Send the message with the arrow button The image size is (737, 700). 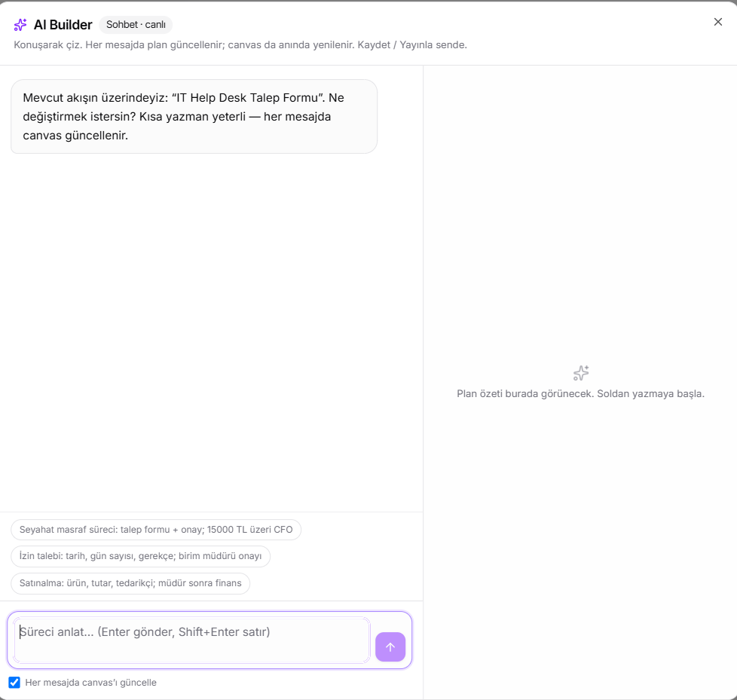tap(390, 647)
